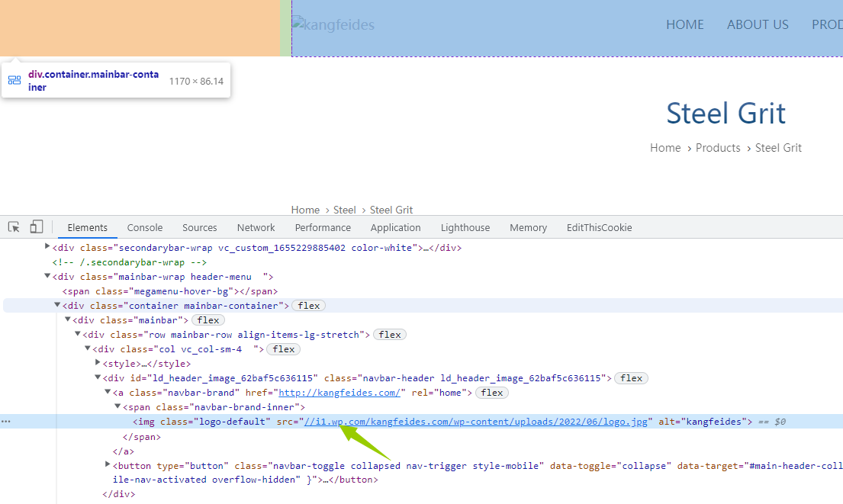Collapse the mainbar-wrap header-menu div
The width and height of the screenshot is (843, 504).
pyautogui.click(x=47, y=277)
